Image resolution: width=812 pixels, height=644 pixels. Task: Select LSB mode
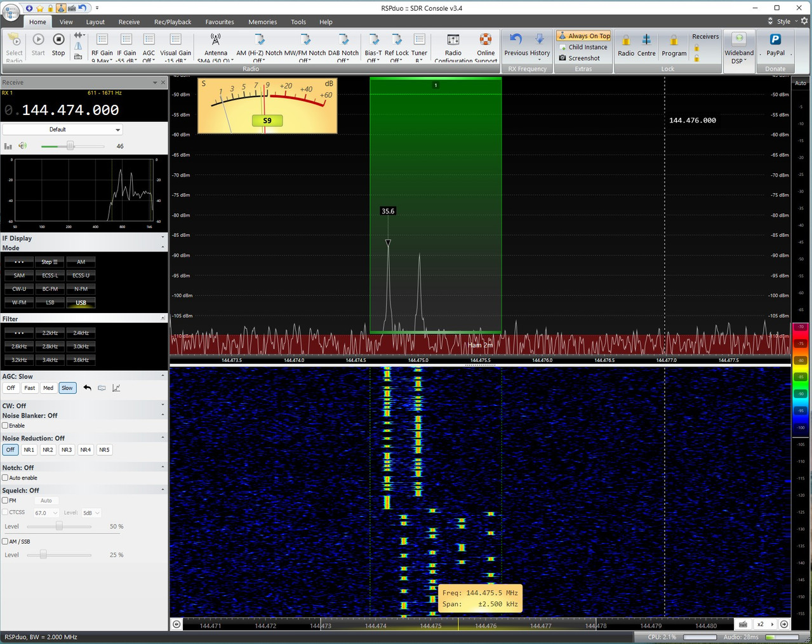pos(50,302)
